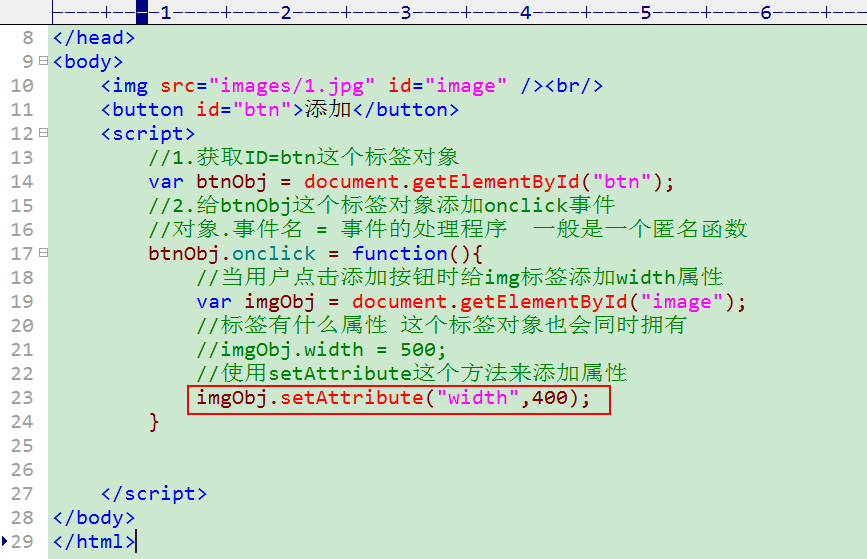
Task: Click line number 10 in gutter
Action: (x=22, y=86)
